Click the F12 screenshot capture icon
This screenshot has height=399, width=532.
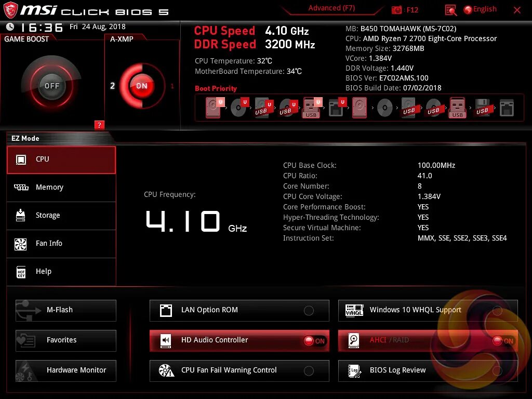(x=397, y=9)
